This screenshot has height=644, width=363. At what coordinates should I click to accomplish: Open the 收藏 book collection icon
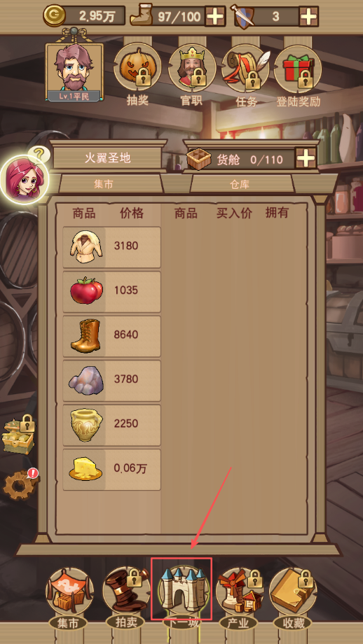tap(293, 591)
